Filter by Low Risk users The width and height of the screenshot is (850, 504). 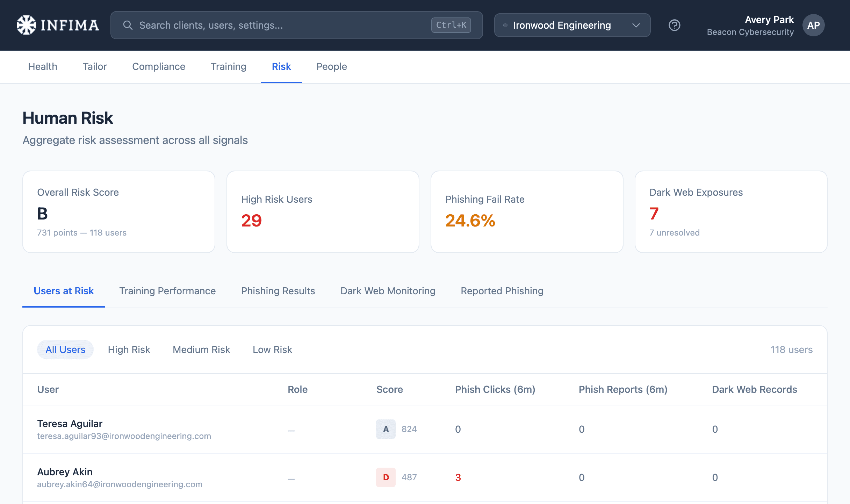[x=272, y=350]
